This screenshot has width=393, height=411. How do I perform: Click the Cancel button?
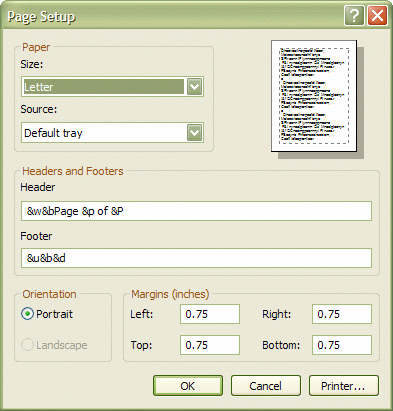pos(266,386)
